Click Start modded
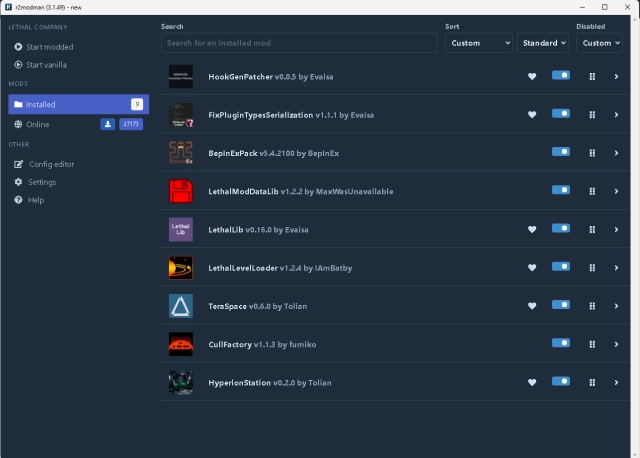640x458 pixels. click(44, 47)
